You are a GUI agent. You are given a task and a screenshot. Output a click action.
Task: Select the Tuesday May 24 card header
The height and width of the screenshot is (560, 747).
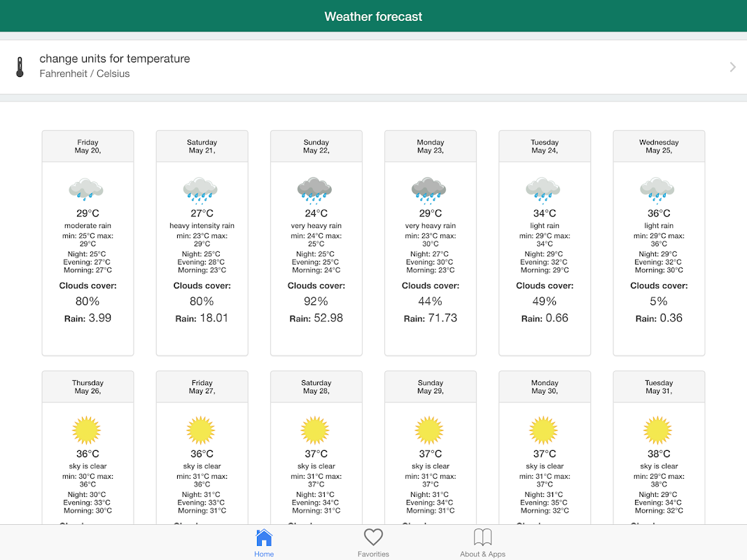point(545,146)
